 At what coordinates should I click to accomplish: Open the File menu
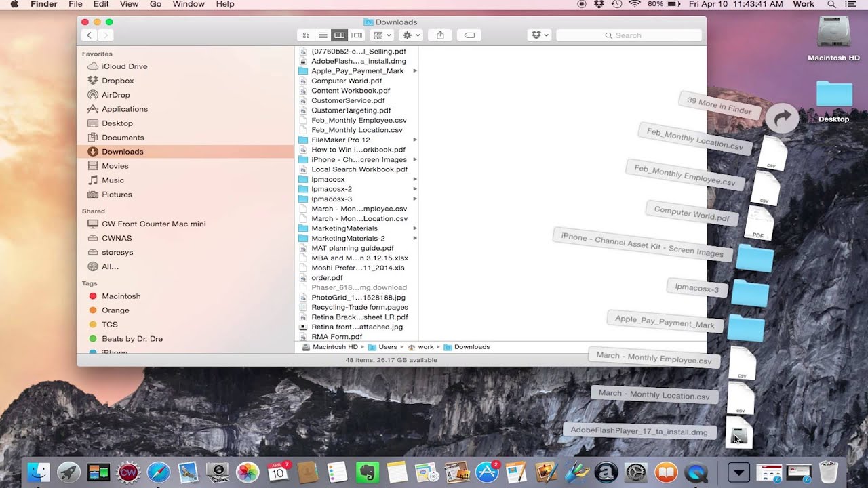coord(75,5)
